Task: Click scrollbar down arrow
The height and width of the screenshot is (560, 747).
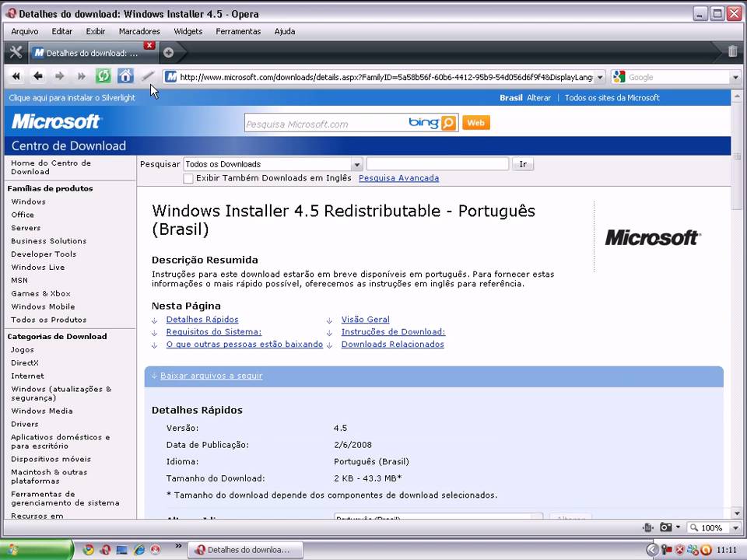Action: (737, 513)
